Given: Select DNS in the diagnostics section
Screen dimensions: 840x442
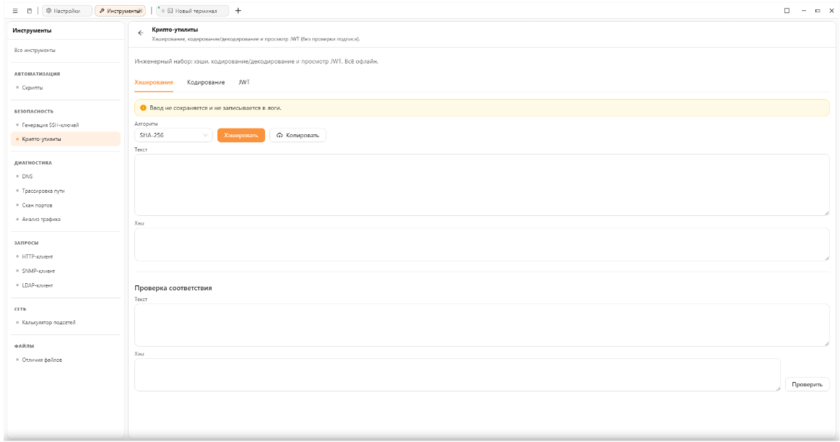Looking at the screenshot, I should tap(27, 176).
